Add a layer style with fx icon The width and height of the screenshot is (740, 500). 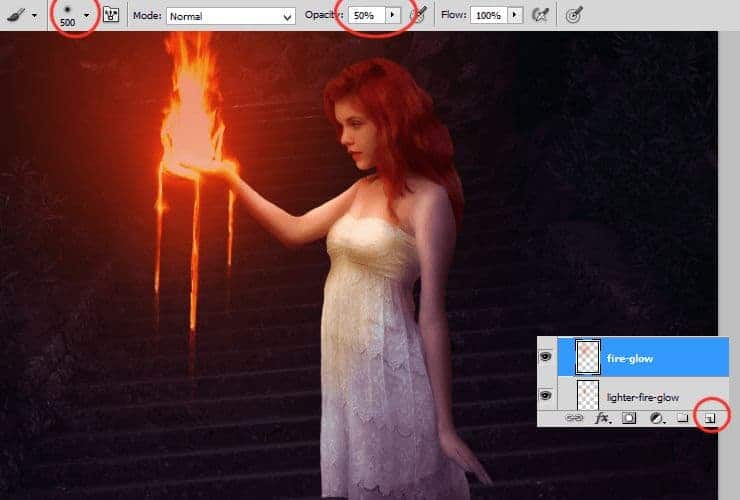point(602,418)
